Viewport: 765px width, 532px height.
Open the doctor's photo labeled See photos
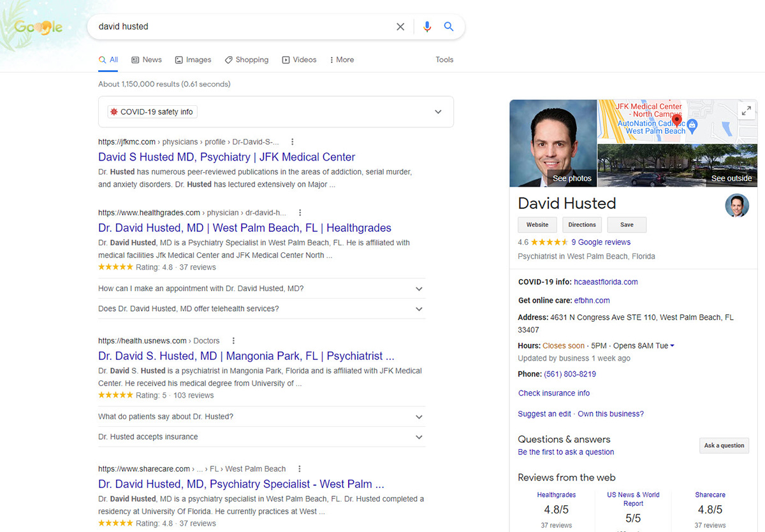[553, 143]
